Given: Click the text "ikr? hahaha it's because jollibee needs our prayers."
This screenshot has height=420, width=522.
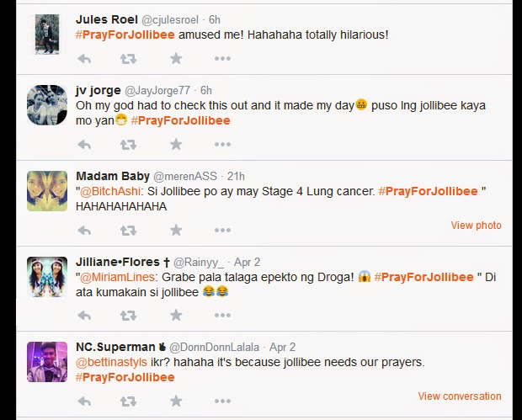Looking at the screenshot, I should coord(288,362).
